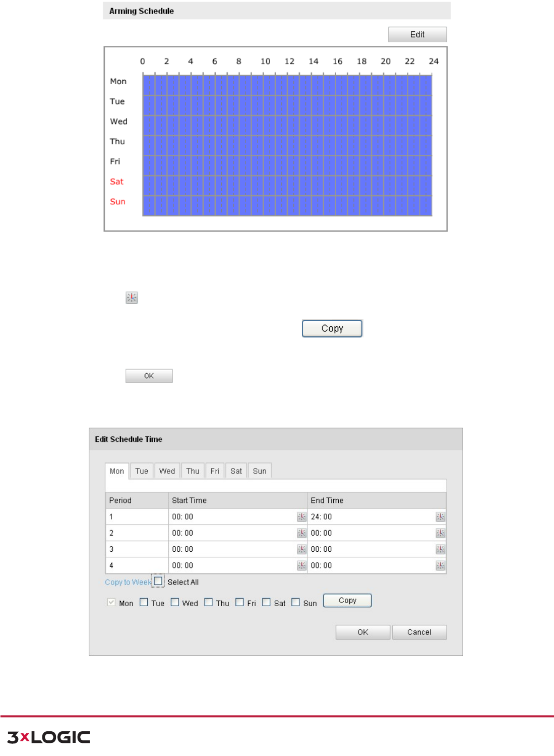Click hour label 24 on schedule axis

(434, 61)
